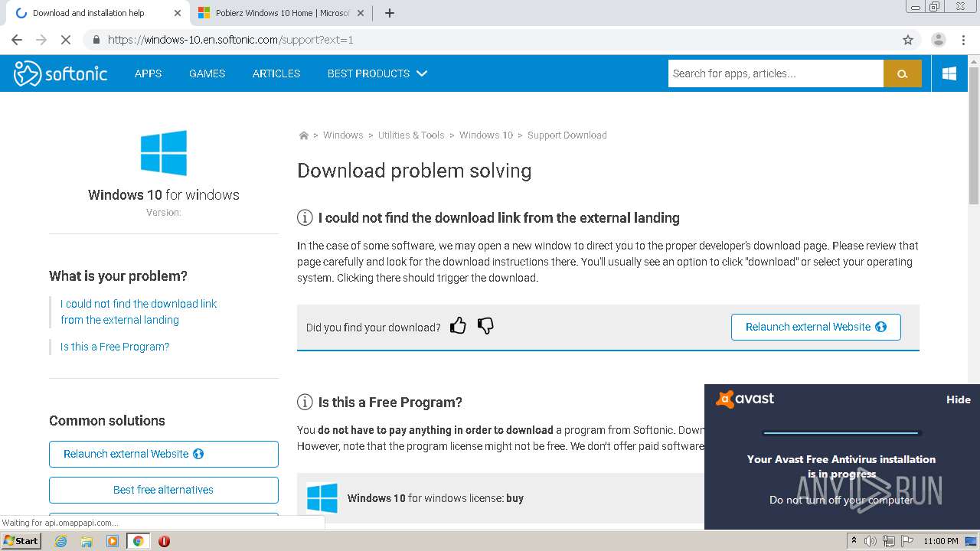Click the orange search magnifier button
The height and width of the screenshot is (551, 980).
pyautogui.click(x=903, y=73)
